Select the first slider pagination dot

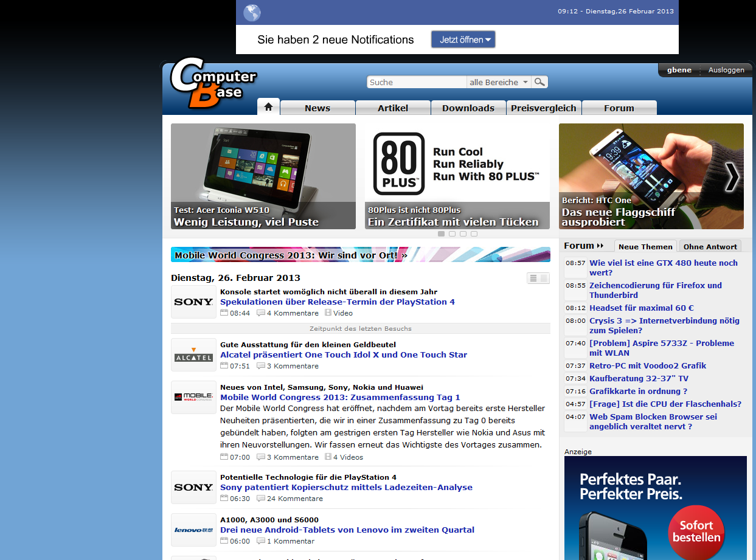point(441,233)
